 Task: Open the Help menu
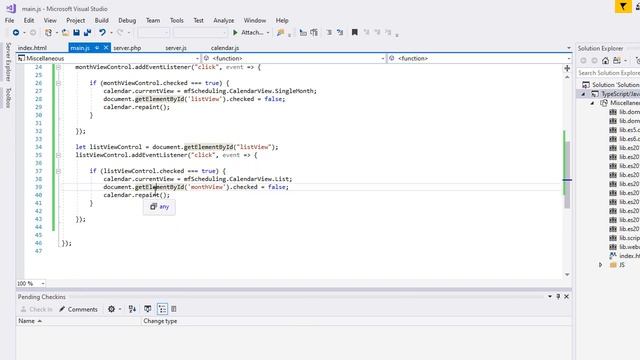(282, 20)
